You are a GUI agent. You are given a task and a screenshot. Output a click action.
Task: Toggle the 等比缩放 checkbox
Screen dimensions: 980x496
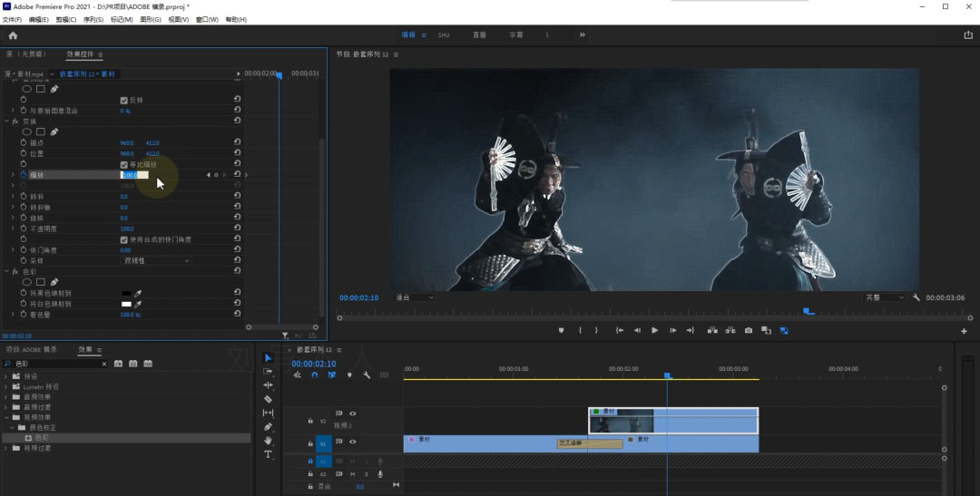click(123, 164)
